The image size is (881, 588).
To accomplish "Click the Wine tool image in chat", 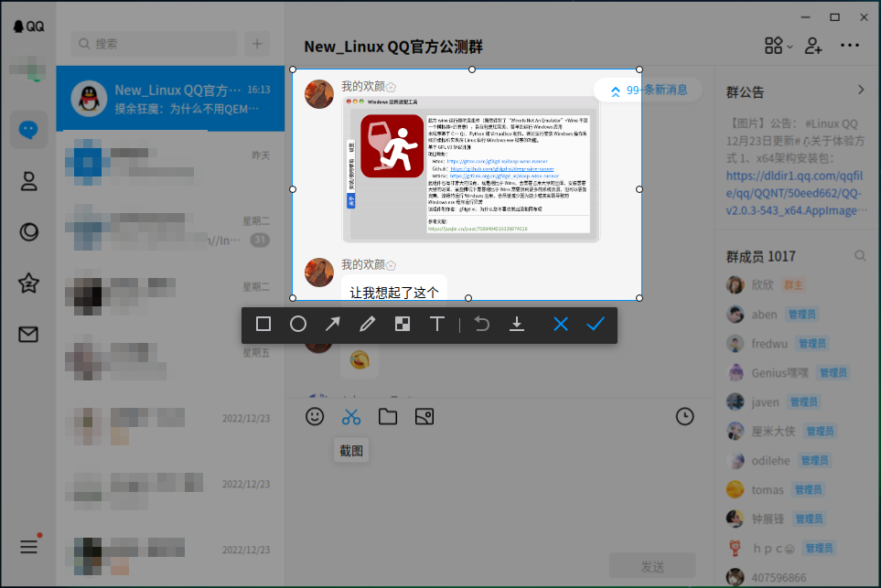I will pyautogui.click(x=471, y=169).
